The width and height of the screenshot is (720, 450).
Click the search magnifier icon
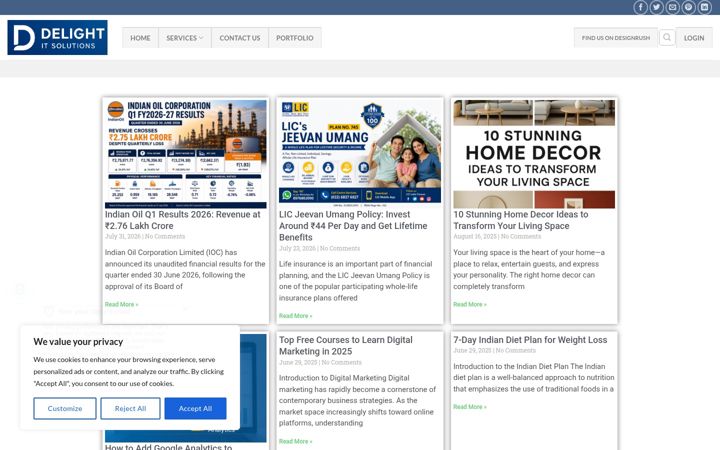point(667,37)
